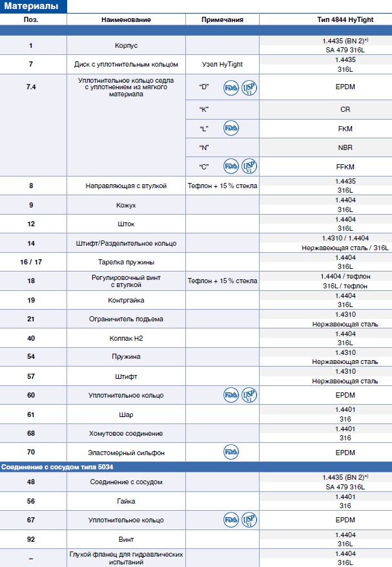
Task: Click the Глухой фланец для гидравлических испытаний cell
Action: (126, 558)
